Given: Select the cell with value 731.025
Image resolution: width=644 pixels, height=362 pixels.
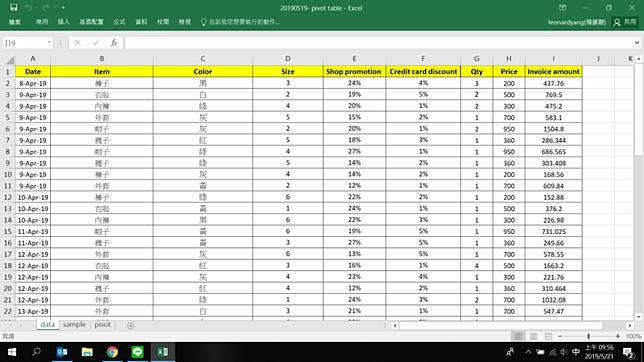Looking at the screenshot, I should [553, 231].
